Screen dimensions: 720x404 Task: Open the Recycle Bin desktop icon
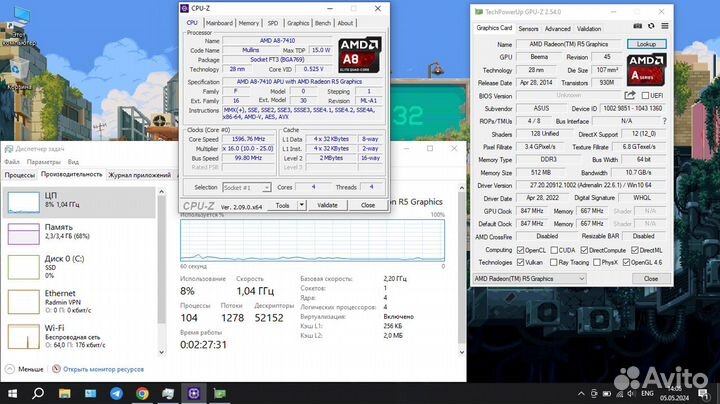17,75
